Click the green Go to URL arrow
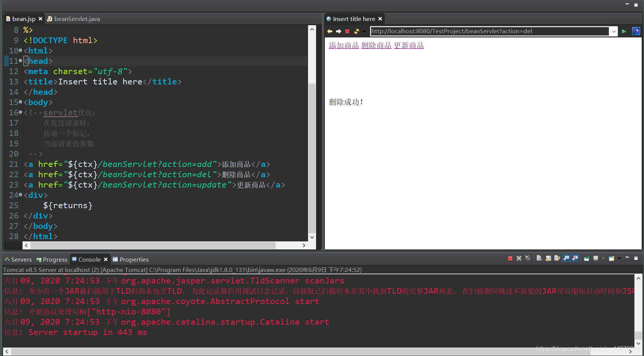Image resolution: width=644 pixels, height=356 pixels. [624, 31]
